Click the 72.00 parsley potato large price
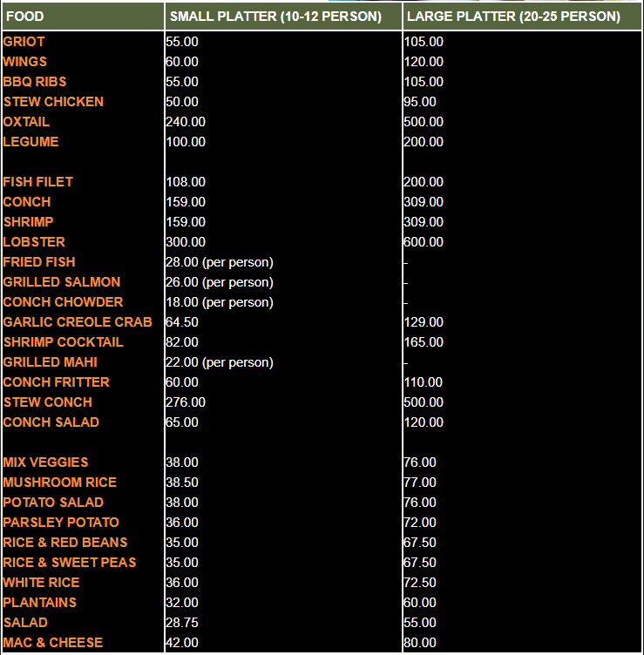The width and height of the screenshot is (644, 655). (419, 523)
